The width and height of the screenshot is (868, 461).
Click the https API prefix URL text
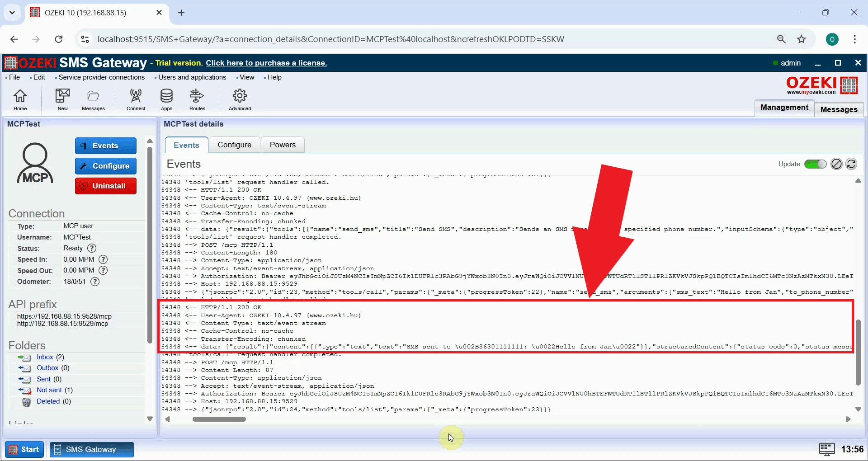pyautogui.click(x=64, y=316)
